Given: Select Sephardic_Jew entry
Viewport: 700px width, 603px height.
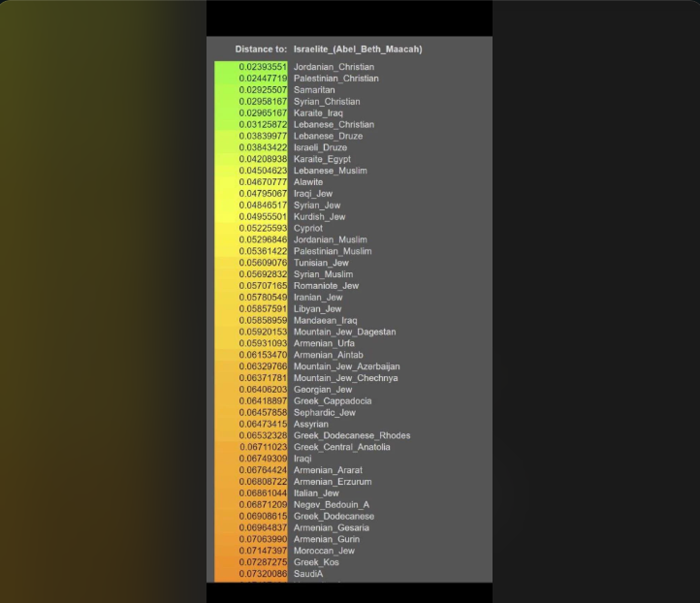Looking at the screenshot, I should coord(324,413).
